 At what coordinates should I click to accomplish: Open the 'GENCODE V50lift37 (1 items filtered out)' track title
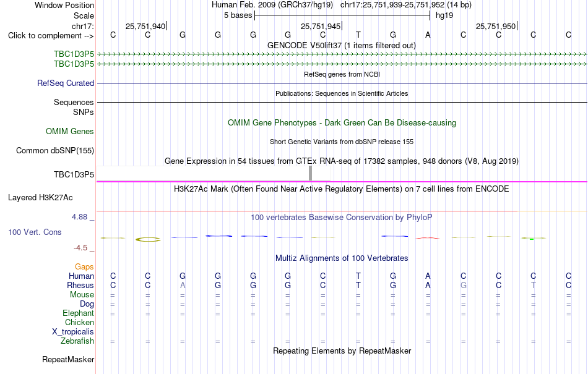point(342,45)
